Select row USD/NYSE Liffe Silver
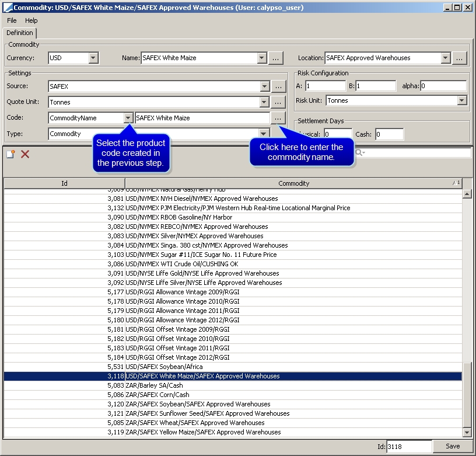 pyautogui.click(x=233, y=283)
